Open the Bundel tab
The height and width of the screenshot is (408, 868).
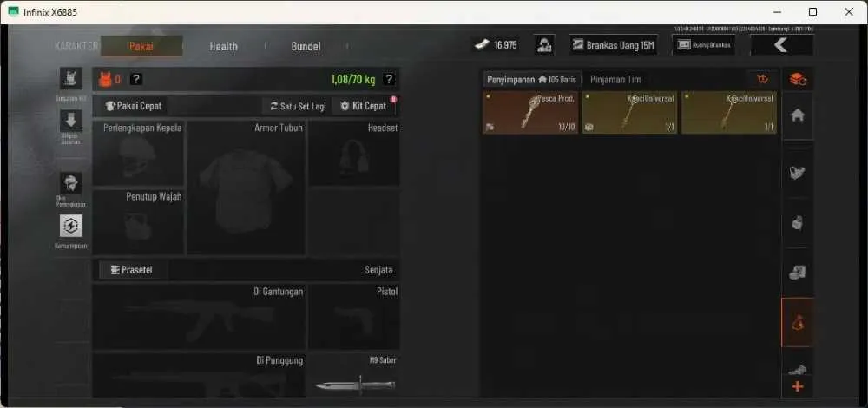click(306, 47)
